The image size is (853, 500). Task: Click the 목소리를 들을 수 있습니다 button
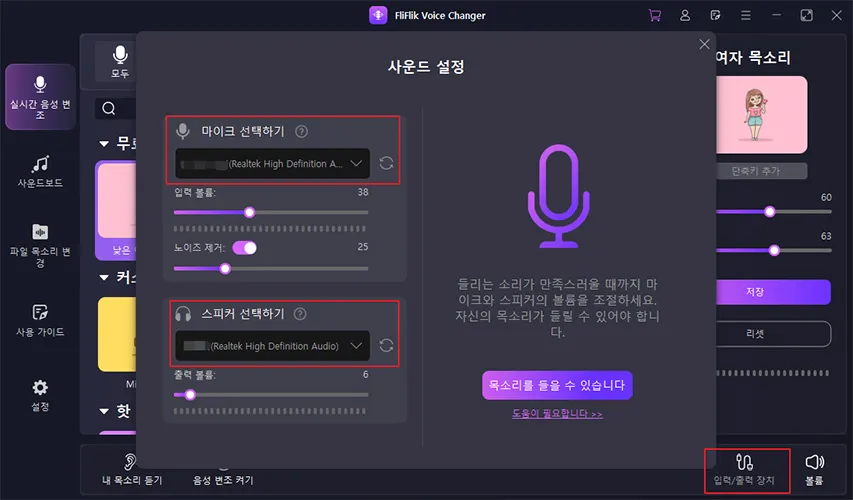pos(557,384)
